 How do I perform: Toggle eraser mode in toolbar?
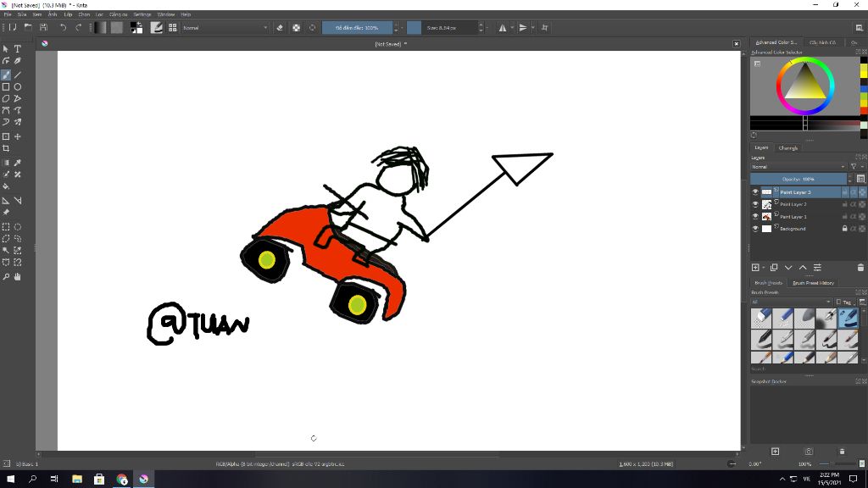pyautogui.click(x=280, y=28)
